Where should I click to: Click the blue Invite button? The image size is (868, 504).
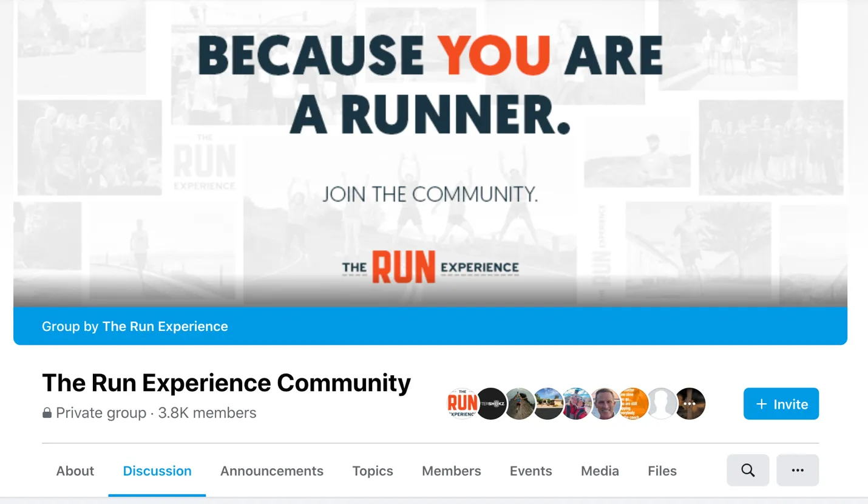(x=781, y=404)
